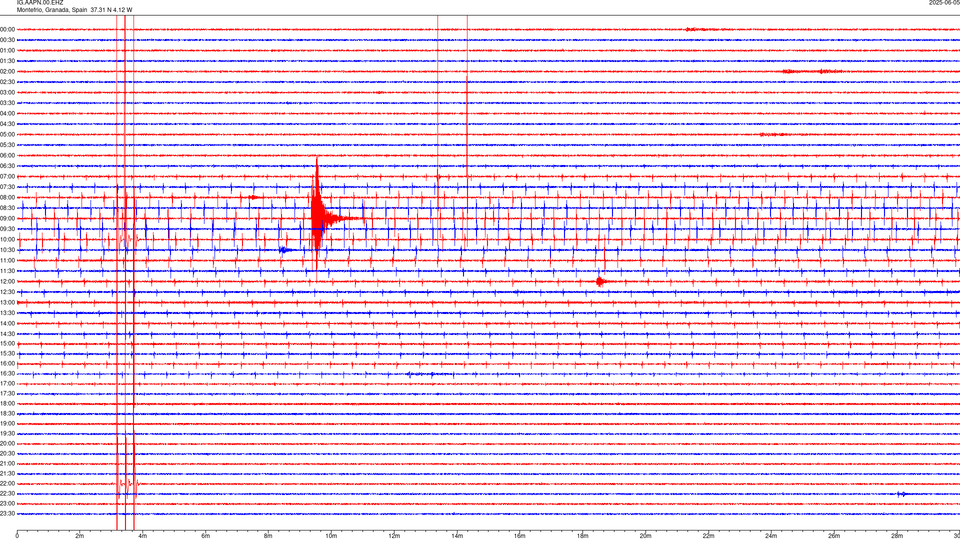Click the 04:30 time label
Screen dimensions: 960x540
point(7,124)
